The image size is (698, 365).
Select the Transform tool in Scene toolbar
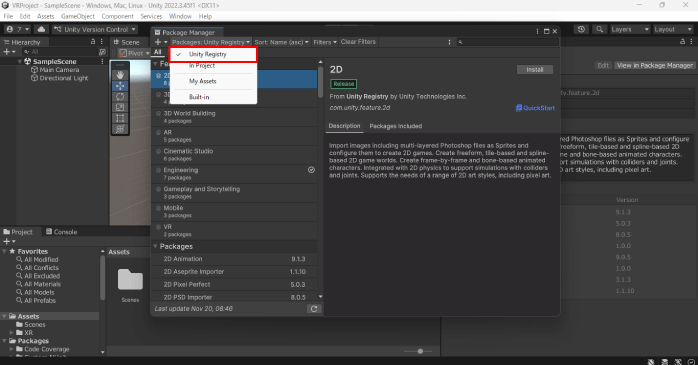coord(120,129)
